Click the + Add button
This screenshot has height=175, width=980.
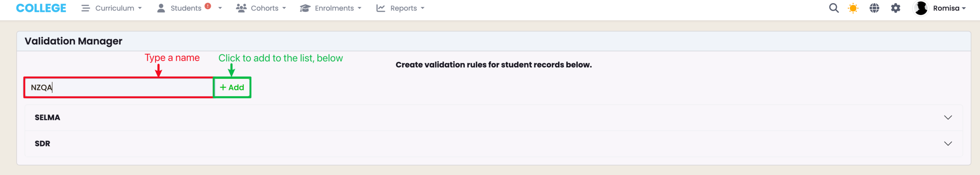click(x=232, y=87)
